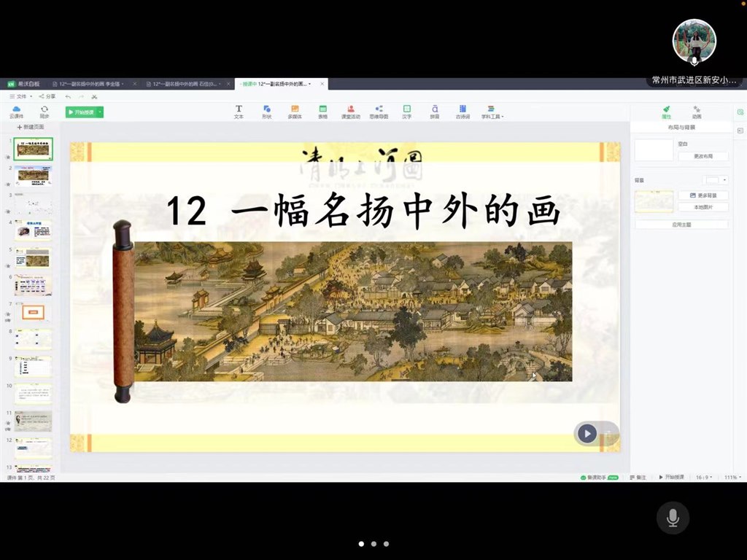747x560 pixels.
Task: Click the 更改布局 change layout button
Action: pos(703,156)
